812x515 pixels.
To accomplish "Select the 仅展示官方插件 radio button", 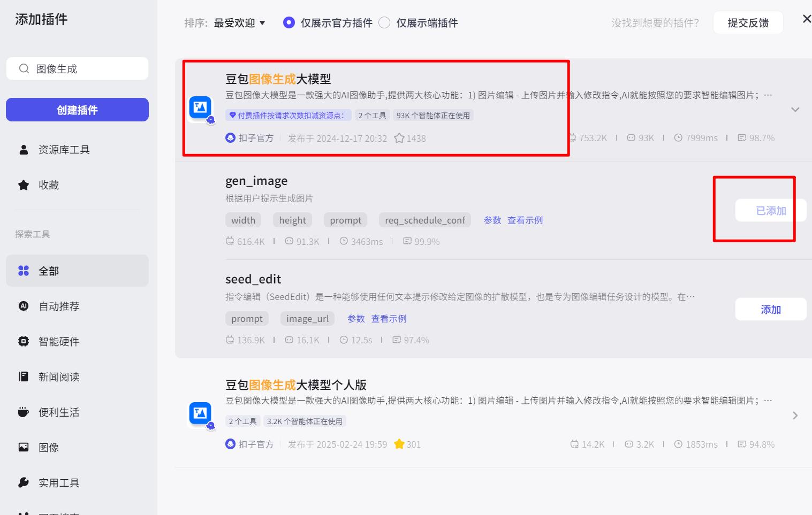I will click(x=289, y=22).
